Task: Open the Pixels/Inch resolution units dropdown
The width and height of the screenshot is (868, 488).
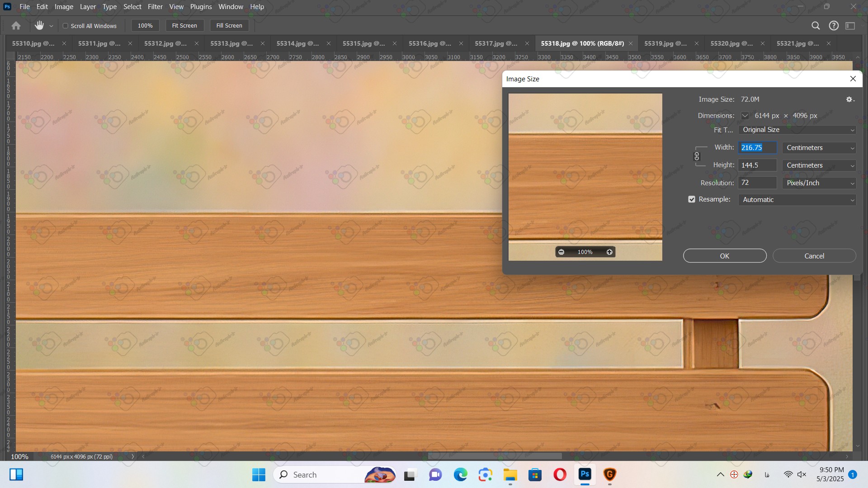Action: pos(819,183)
